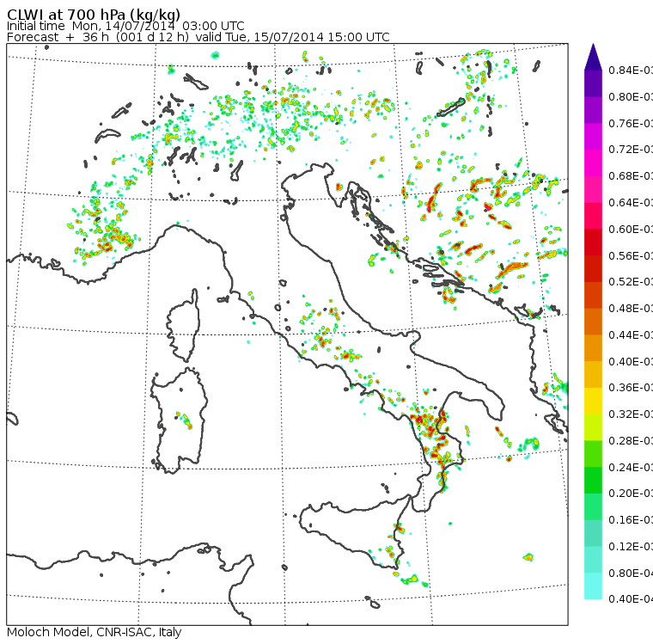Click the 0.40E-04 colorbar label
The image size is (653, 644).
point(630,599)
